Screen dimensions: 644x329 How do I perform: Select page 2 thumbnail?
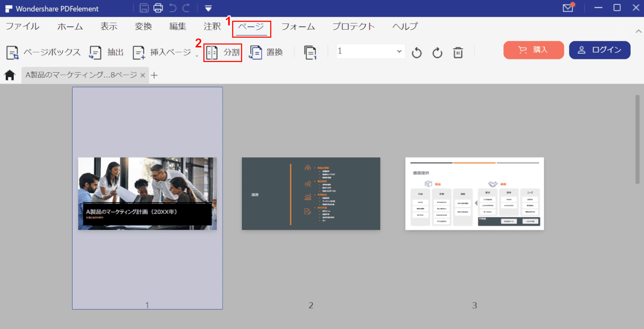[x=311, y=194]
